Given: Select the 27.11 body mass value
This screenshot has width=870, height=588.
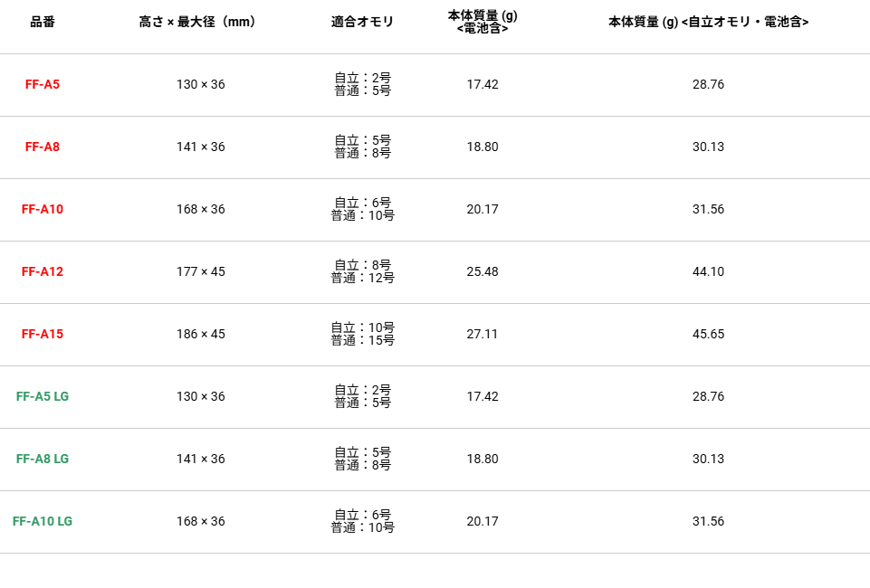Looking at the screenshot, I should click(x=483, y=334).
